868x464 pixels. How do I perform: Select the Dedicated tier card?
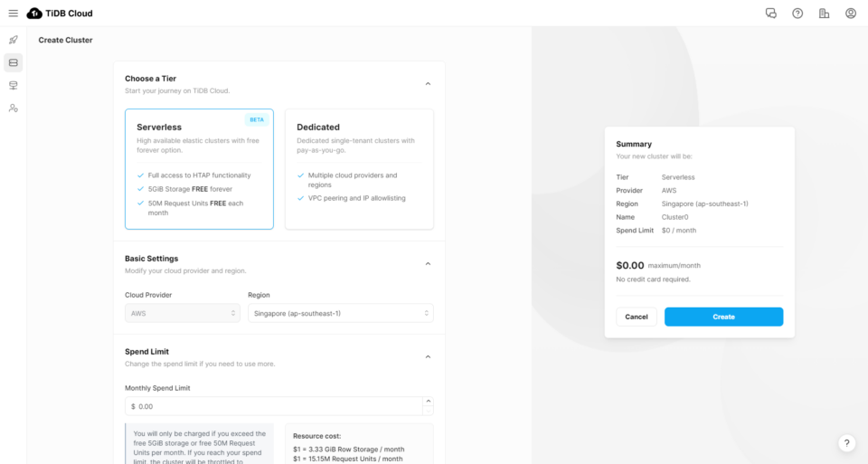coord(359,169)
